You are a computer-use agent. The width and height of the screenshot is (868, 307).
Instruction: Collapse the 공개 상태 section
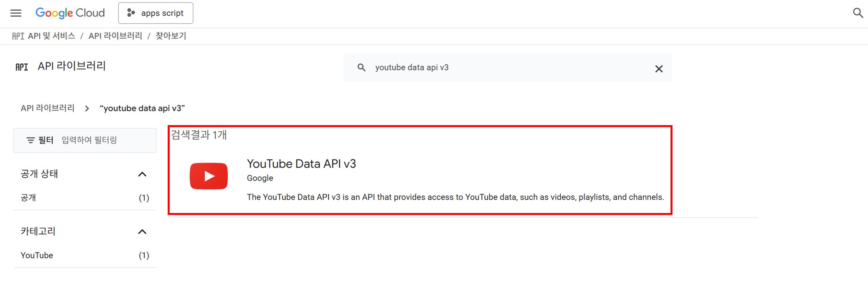pos(142,174)
